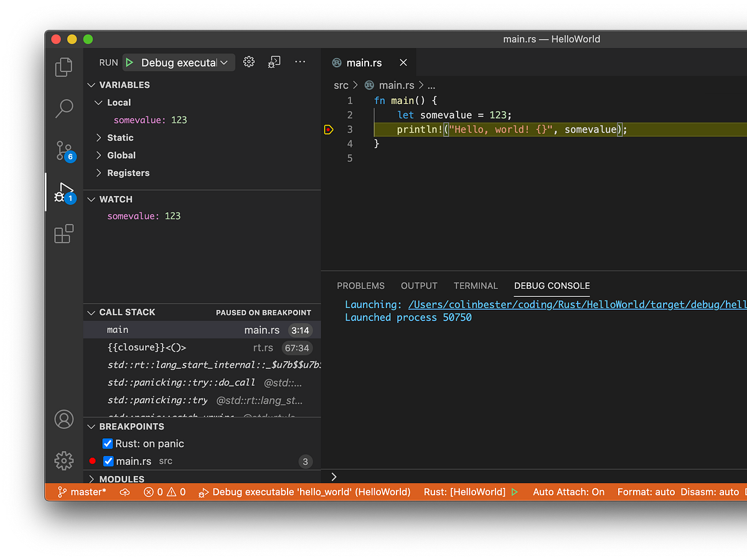This screenshot has height=560, width=747.
Task: Open the Accounts icon in the activity bar
Action: 63,419
